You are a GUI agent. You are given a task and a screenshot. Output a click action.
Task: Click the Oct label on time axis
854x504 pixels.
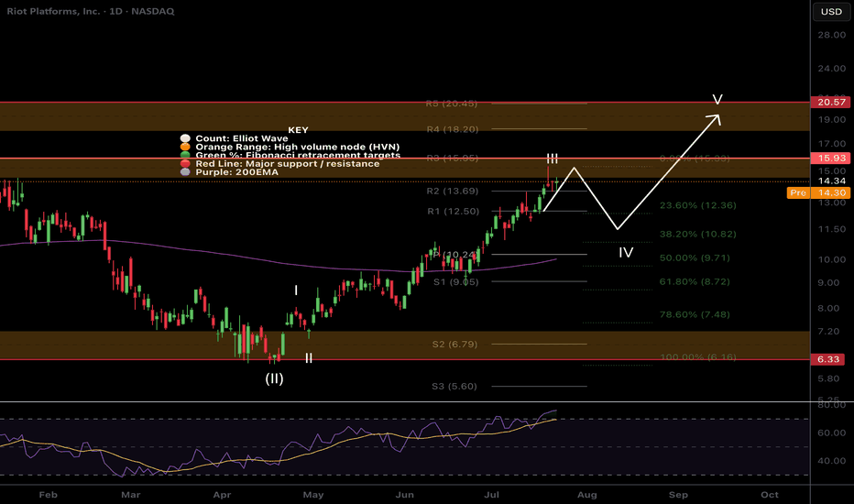click(x=770, y=495)
